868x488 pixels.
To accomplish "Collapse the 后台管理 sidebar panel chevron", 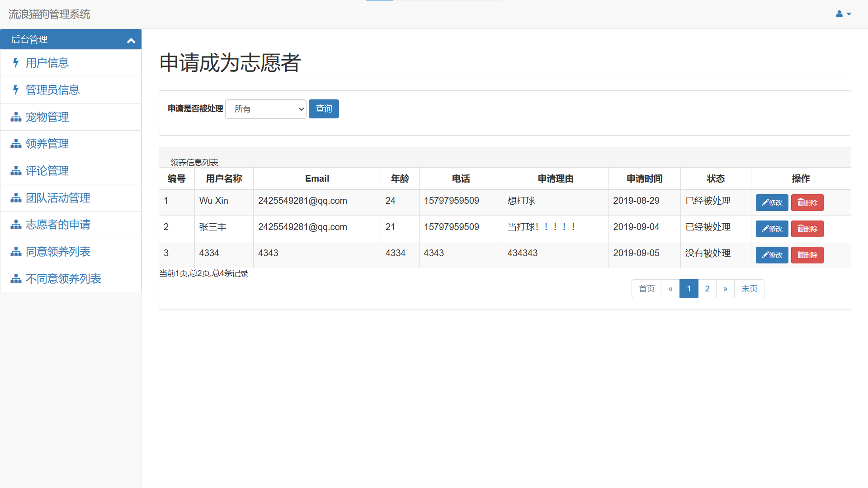I will [131, 40].
